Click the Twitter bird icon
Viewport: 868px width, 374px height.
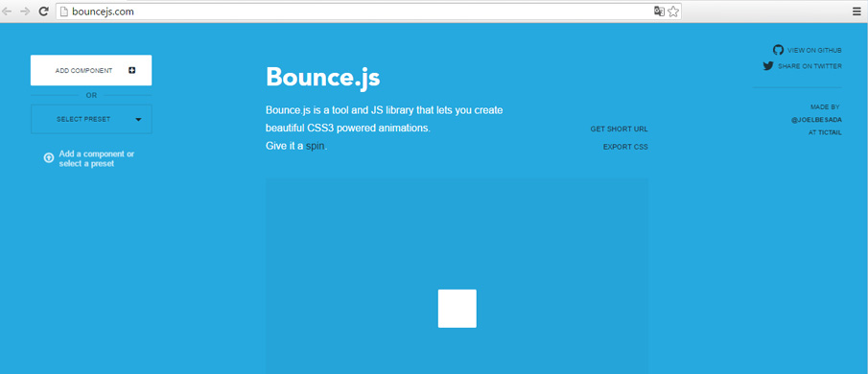[x=768, y=66]
